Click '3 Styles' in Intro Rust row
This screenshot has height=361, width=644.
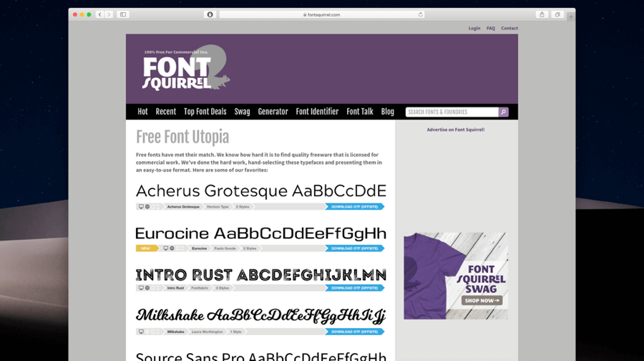223,288
